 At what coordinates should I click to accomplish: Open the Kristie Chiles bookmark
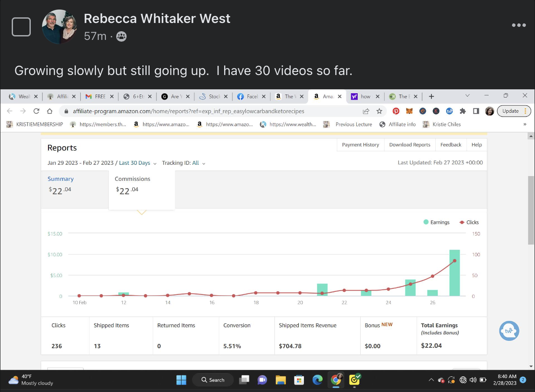coord(442,124)
